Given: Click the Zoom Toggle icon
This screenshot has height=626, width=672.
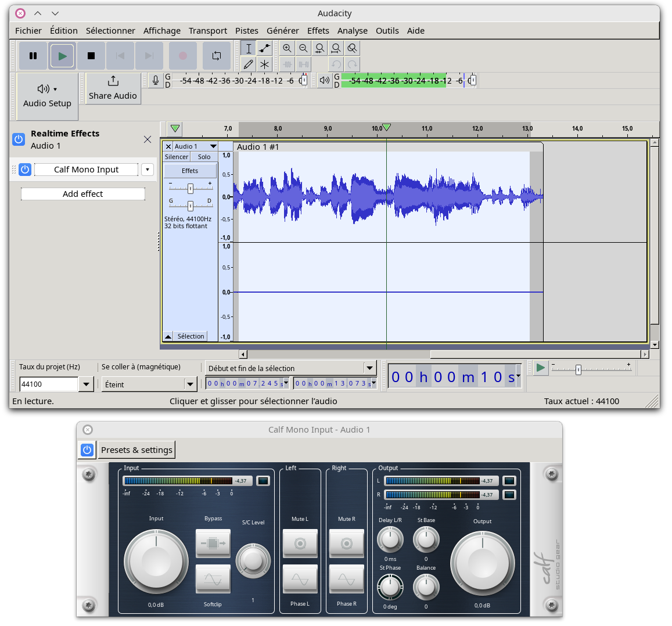Looking at the screenshot, I should (353, 48).
